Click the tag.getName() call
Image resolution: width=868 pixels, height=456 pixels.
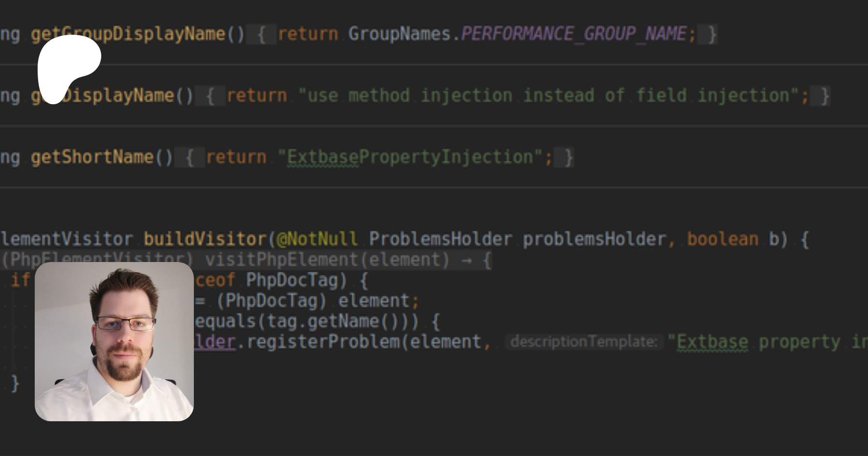pos(342,321)
